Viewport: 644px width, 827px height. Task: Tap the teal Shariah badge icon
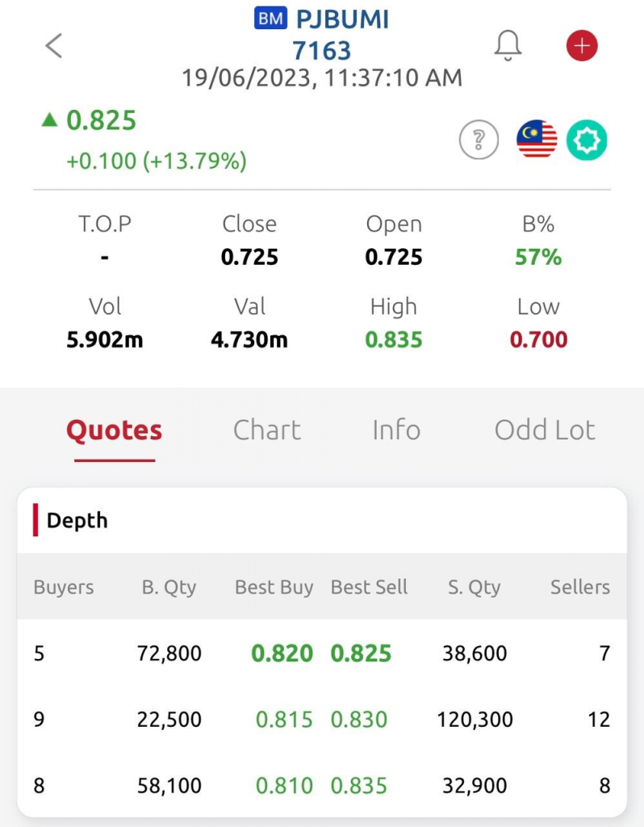(x=587, y=140)
